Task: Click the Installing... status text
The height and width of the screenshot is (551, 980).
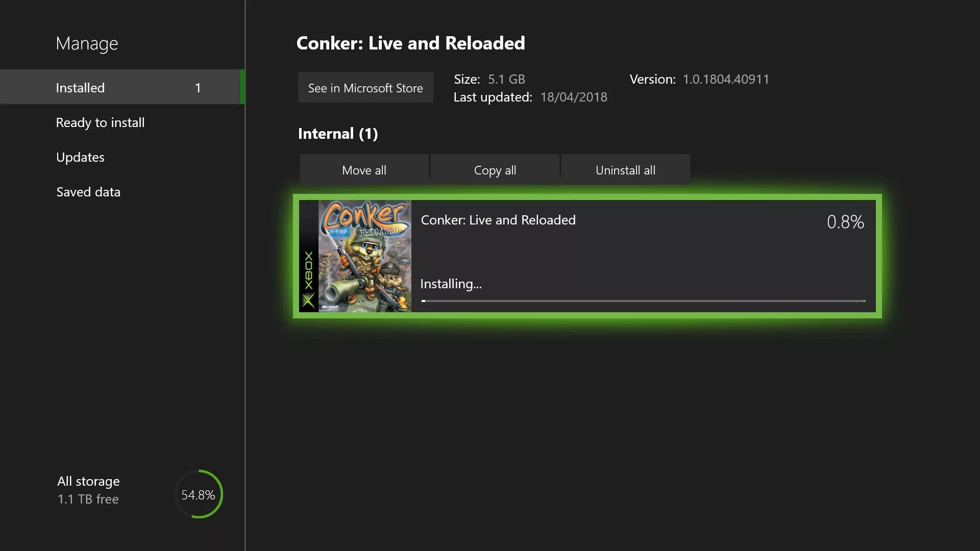Action: [451, 284]
